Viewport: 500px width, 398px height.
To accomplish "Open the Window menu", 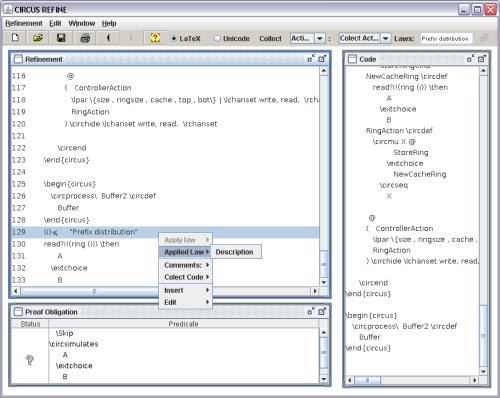I will click(x=82, y=23).
